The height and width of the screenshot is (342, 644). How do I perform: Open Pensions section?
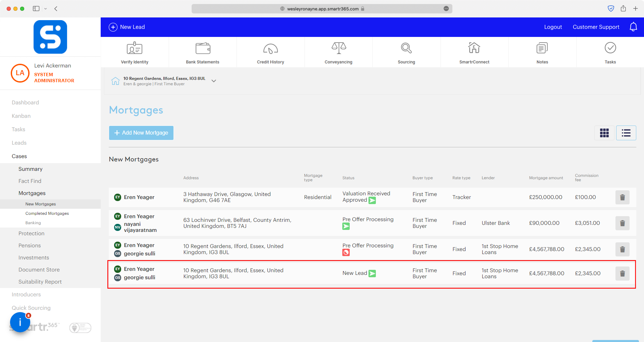(x=30, y=246)
